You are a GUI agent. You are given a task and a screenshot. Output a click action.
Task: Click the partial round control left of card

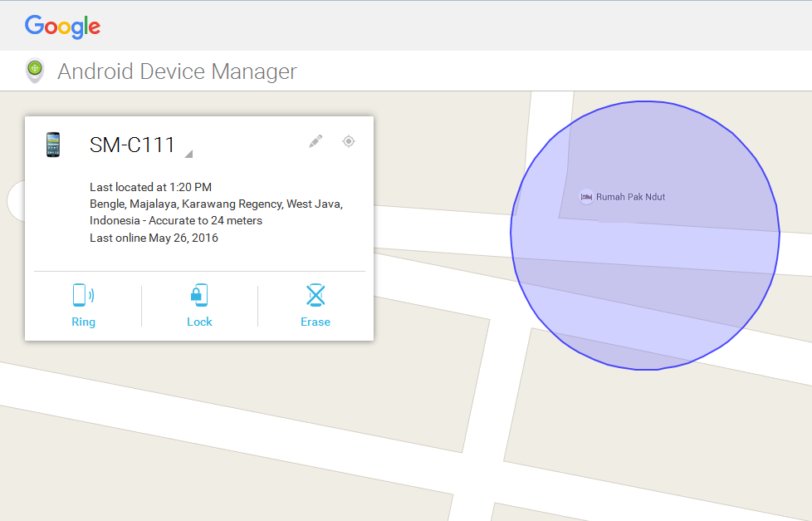tap(16, 200)
